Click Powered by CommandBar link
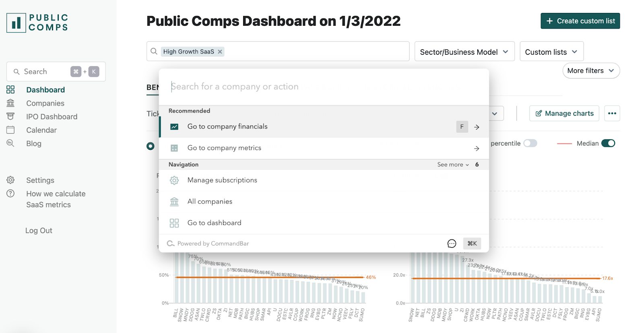Image resolution: width=644 pixels, height=333 pixels. (x=208, y=244)
